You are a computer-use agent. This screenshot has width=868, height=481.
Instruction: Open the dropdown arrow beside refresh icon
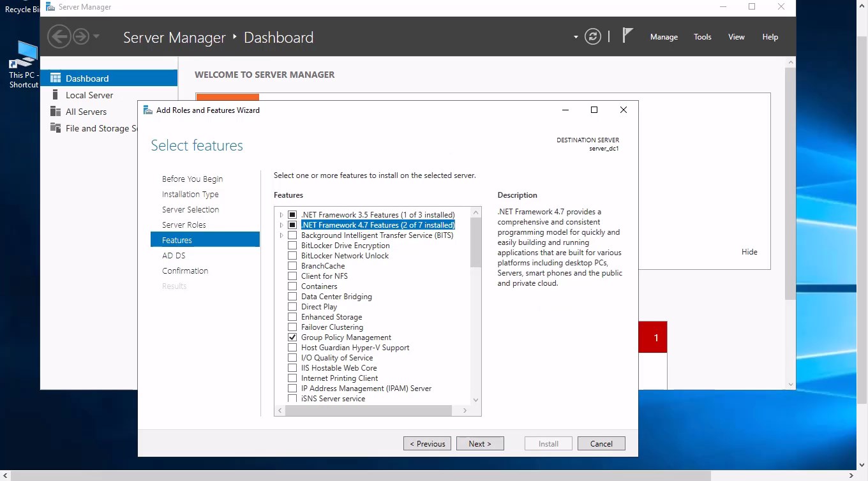tap(576, 37)
